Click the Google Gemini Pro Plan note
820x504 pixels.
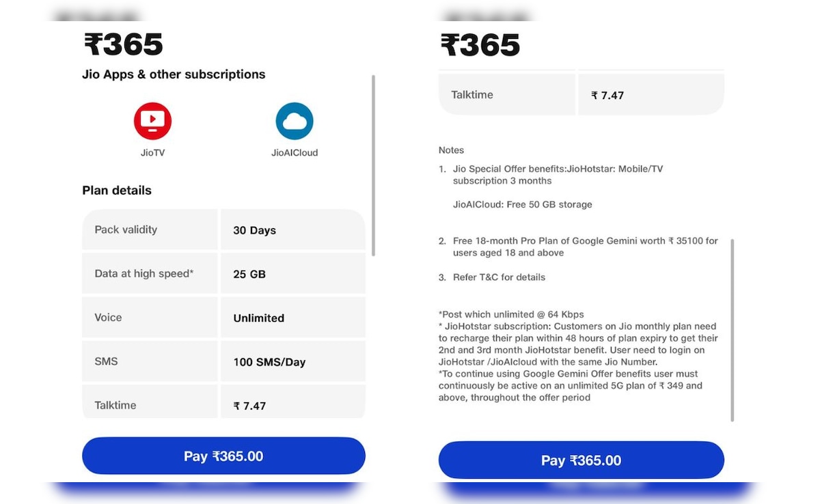point(585,247)
